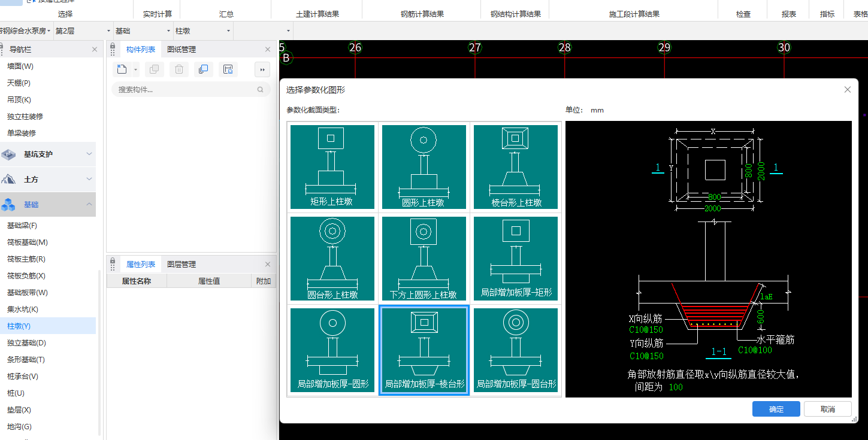868x440 pixels.
Task: Close the 选择参数化图形 dialog
Action: click(x=847, y=90)
